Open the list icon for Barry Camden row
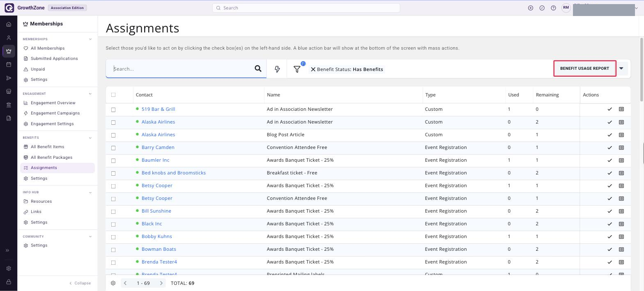Viewport: 644px width, 291px height. 621,147
